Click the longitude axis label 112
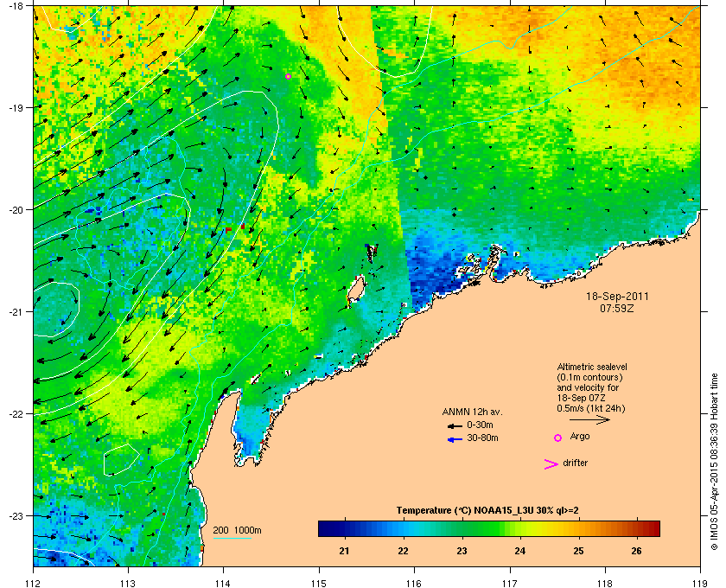The height and width of the screenshot is (588, 726). pos(34,583)
